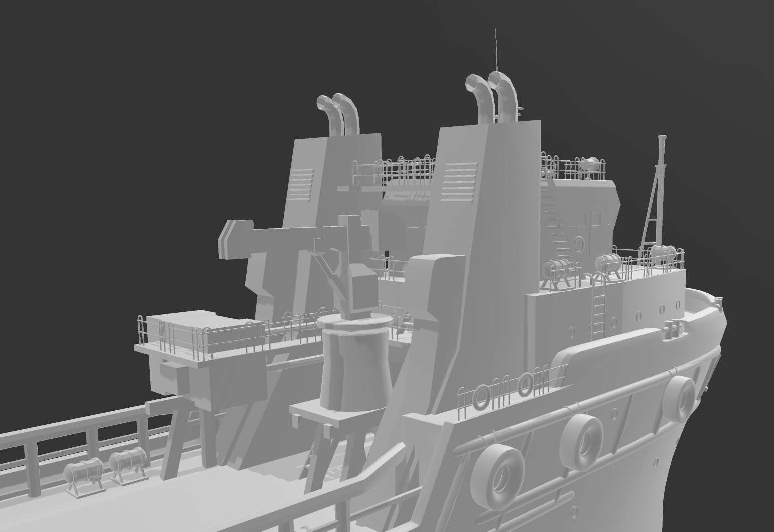Image resolution: width=774 pixels, height=532 pixels.
Task: Select the left life ring on the railing
Action: pyautogui.click(x=481, y=397)
